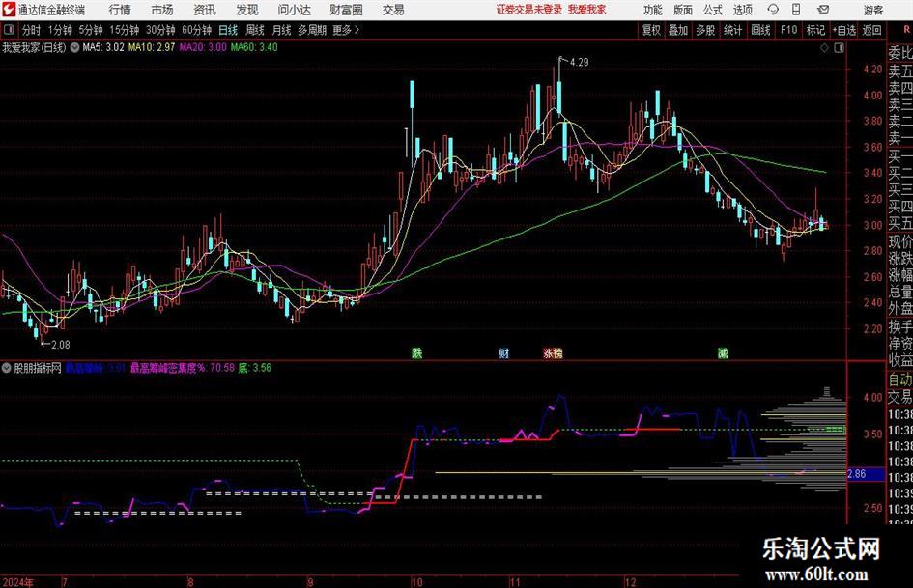Expand sub-chart indicator dropdown near 股朋指标网
The image size is (913, 588).
pos(7,368)
